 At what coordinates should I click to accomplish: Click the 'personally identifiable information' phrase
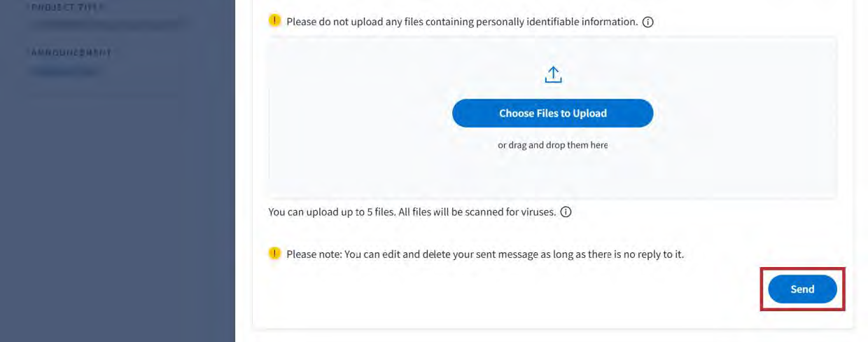556,22
